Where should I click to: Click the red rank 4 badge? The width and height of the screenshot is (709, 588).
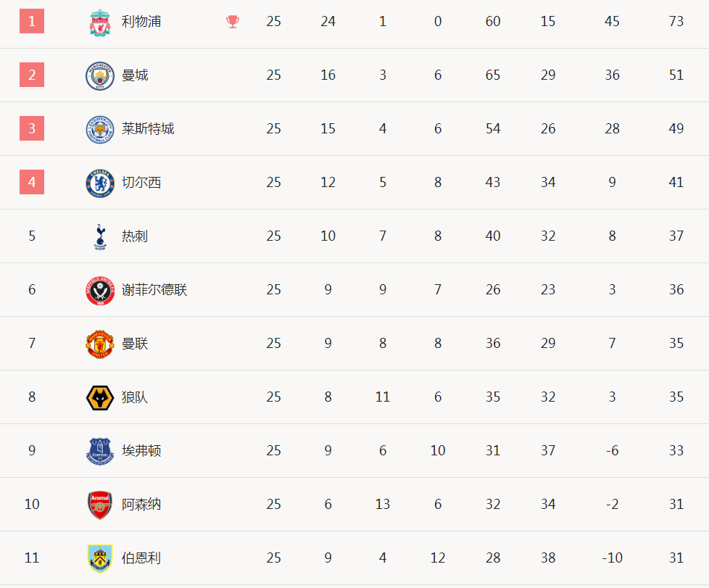click(32, 182)
